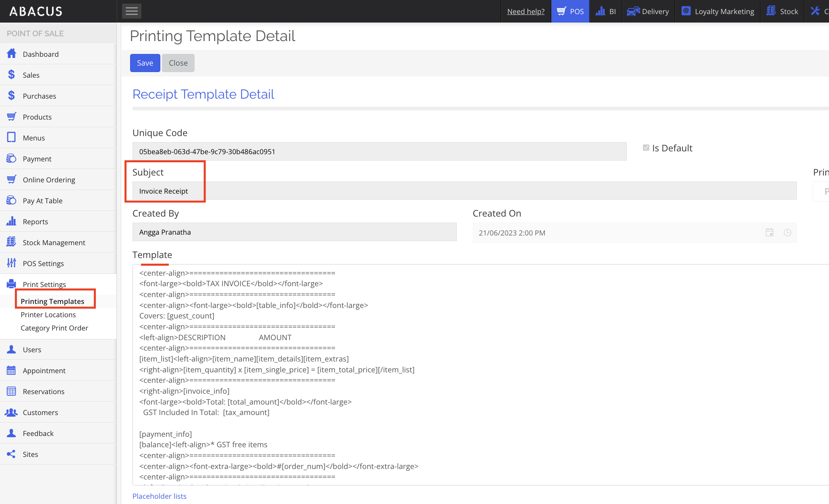Expand the Online Ordering section

click(x=49, y=180)
